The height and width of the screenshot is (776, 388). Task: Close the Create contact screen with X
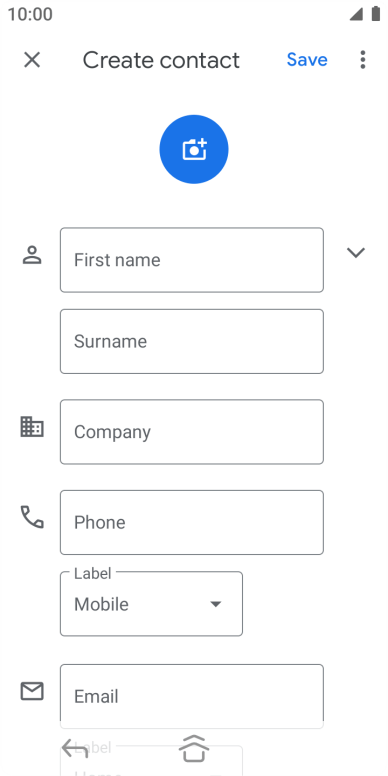tap(32, 60)
